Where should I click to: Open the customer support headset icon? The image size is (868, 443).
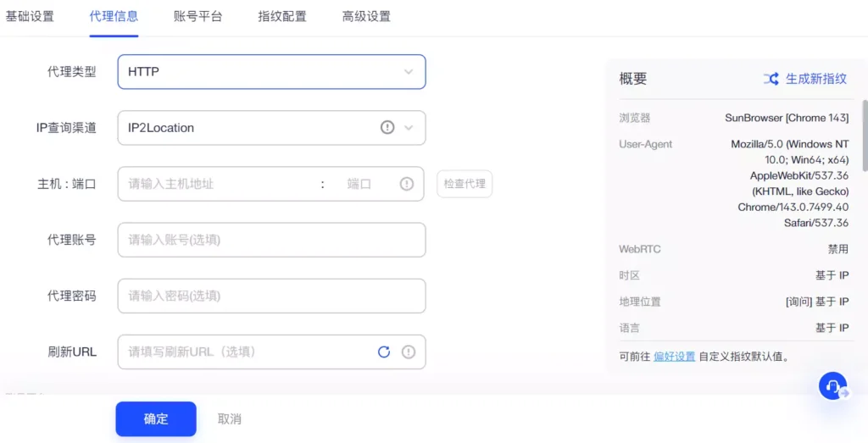pyautogui.click(x=833, y=386)
